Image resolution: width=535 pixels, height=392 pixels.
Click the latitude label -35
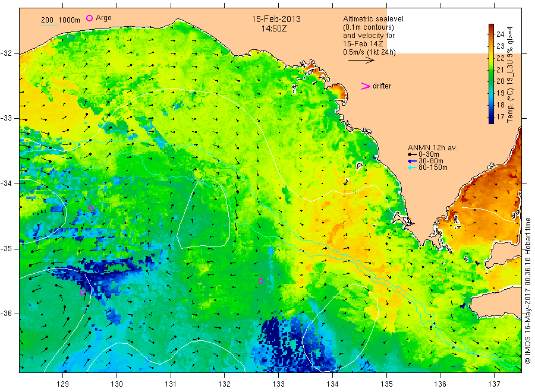pyautogui.click(x=7, y=248)
